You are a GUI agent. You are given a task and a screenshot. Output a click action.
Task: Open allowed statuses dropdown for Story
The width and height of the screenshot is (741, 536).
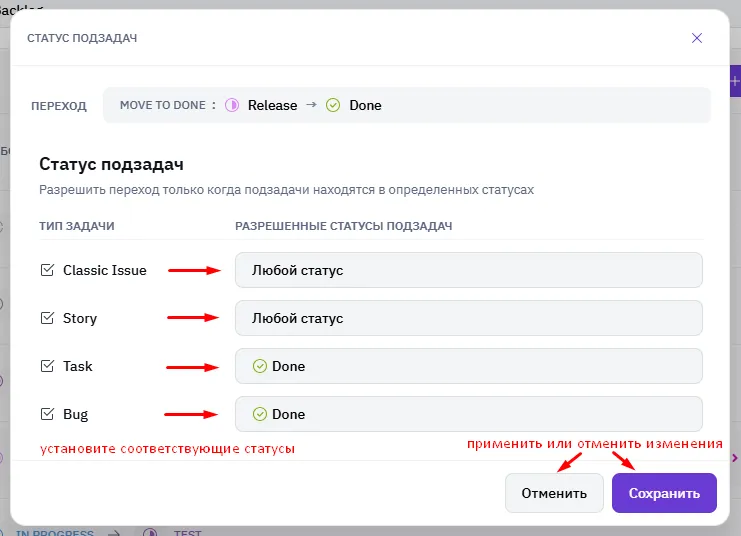[x=469, y=318]
